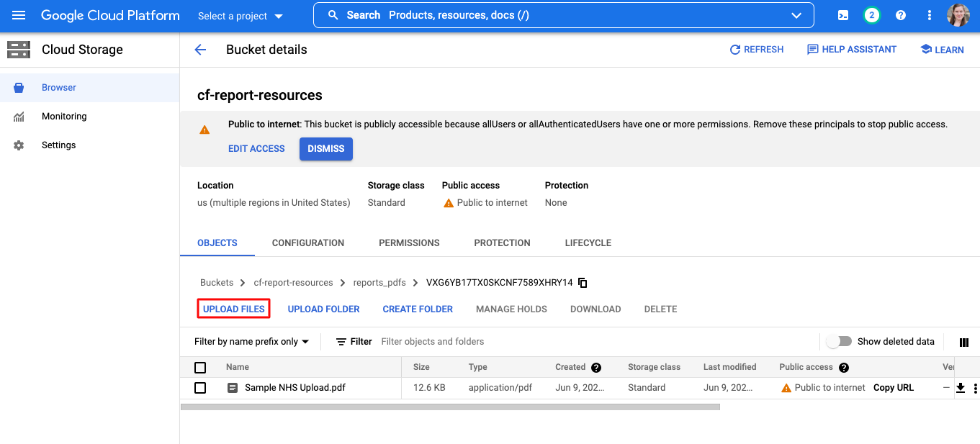Click Edit Access in the warning banner
Viewport: 980px width, 444px height.
[256, 149]
